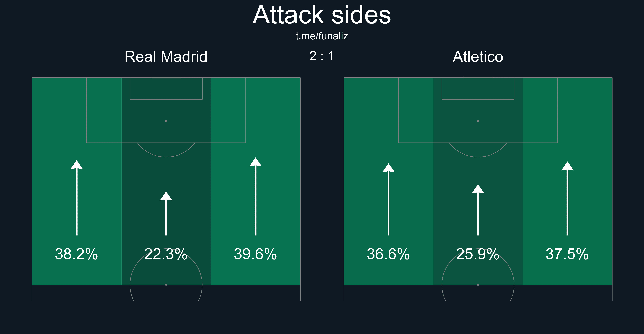The width and height of the screenshot is (644, 334).
Task: Click Real Madrid's six-yard goal box
Action: [166, 89]
